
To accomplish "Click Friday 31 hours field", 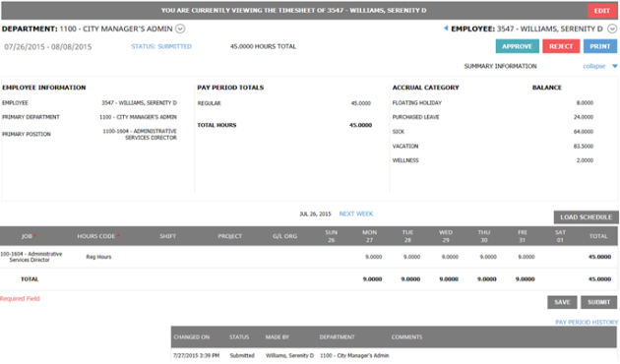I will pyautogui.click(x=527, y=257).
